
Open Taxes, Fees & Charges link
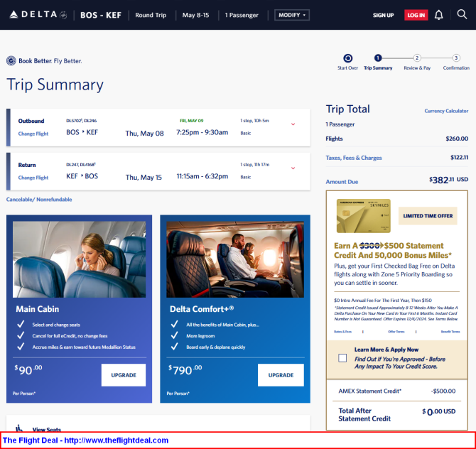[354, 158]
